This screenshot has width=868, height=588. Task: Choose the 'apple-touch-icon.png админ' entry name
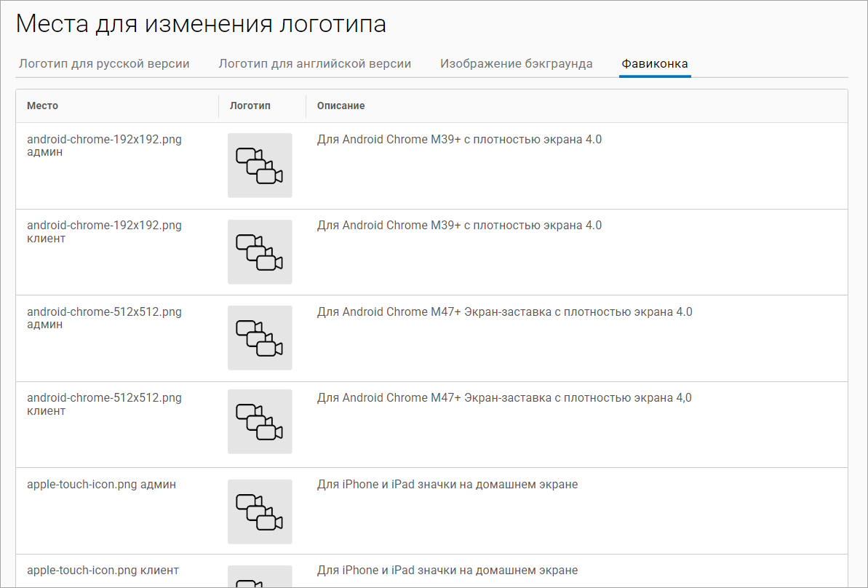[x=101, y=485]
